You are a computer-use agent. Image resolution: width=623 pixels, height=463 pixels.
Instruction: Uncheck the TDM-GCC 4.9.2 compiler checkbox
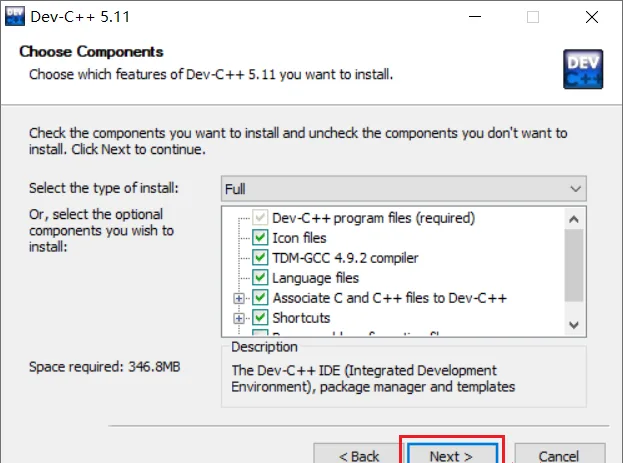260,258
